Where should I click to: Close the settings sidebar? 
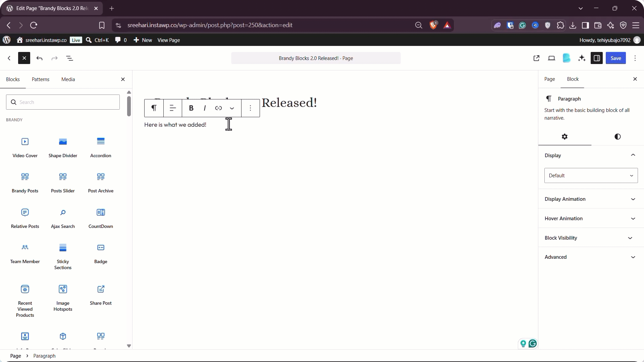(635, 79)
